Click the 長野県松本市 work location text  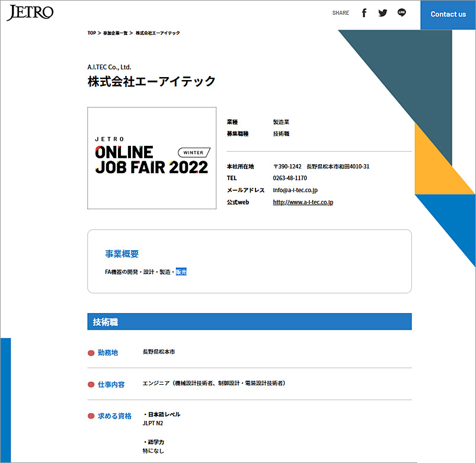(159, 352)
